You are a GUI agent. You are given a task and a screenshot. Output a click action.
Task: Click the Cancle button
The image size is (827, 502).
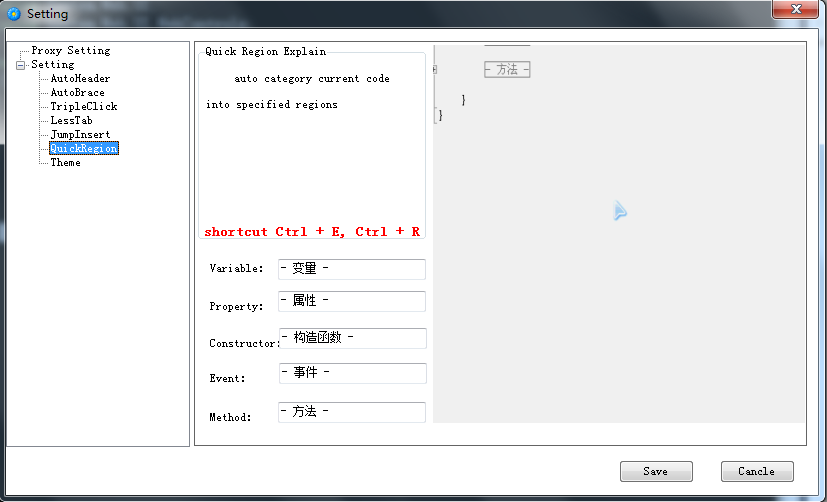pos(757,471)
